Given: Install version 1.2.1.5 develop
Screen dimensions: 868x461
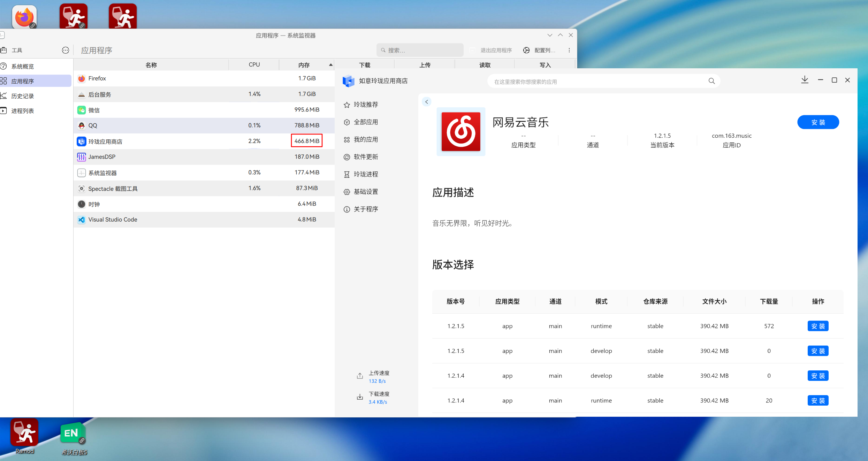Looking at the screenshot, I should 818,351.
